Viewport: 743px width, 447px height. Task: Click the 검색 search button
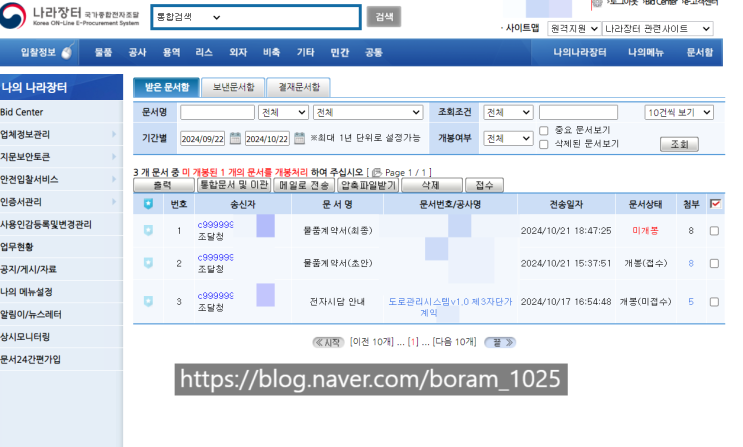[x=384, y=17]
